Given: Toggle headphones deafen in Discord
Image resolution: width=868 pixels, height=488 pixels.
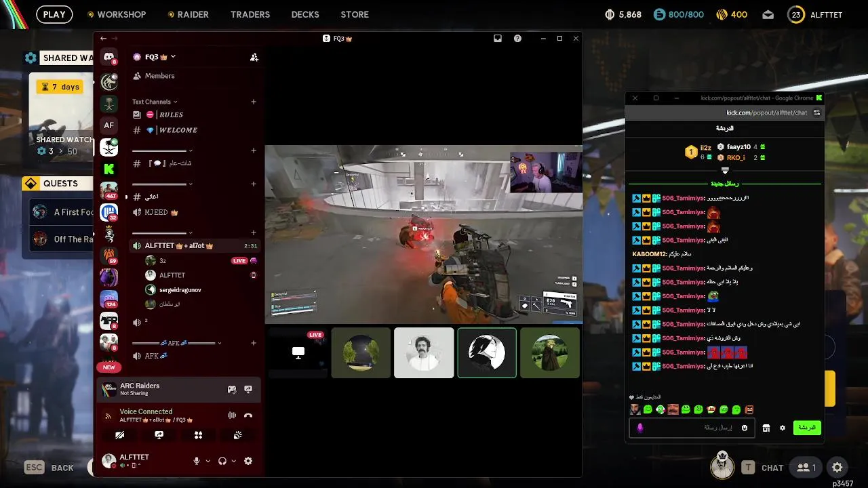Looking at the screenshot, I should tap(222, 461).
